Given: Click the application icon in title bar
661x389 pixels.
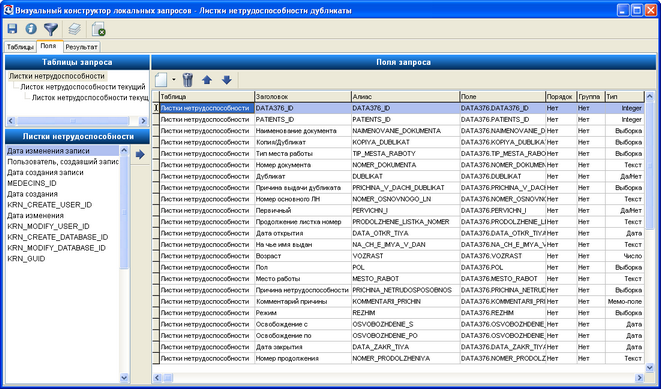Looking at the screenshot, I should 8,10.
